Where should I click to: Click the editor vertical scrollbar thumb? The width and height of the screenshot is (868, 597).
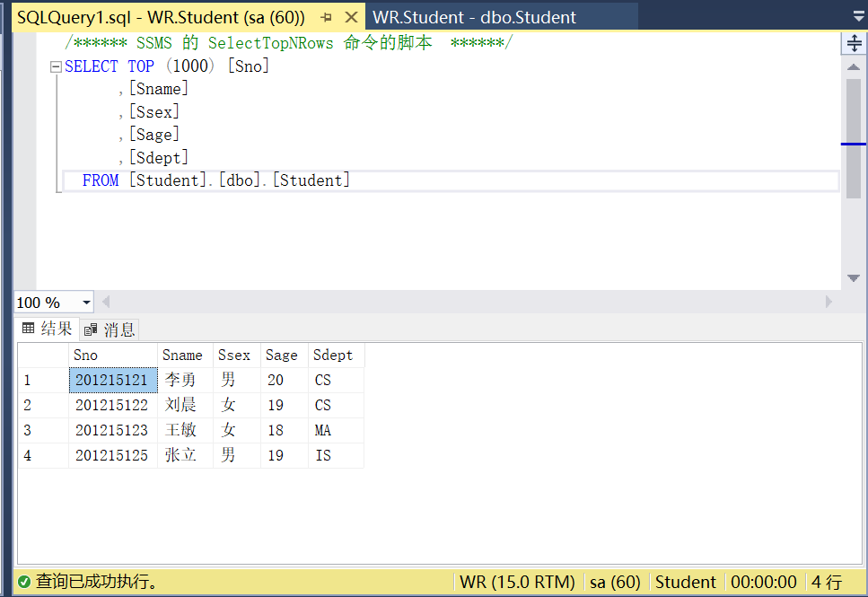click(854, 138)
